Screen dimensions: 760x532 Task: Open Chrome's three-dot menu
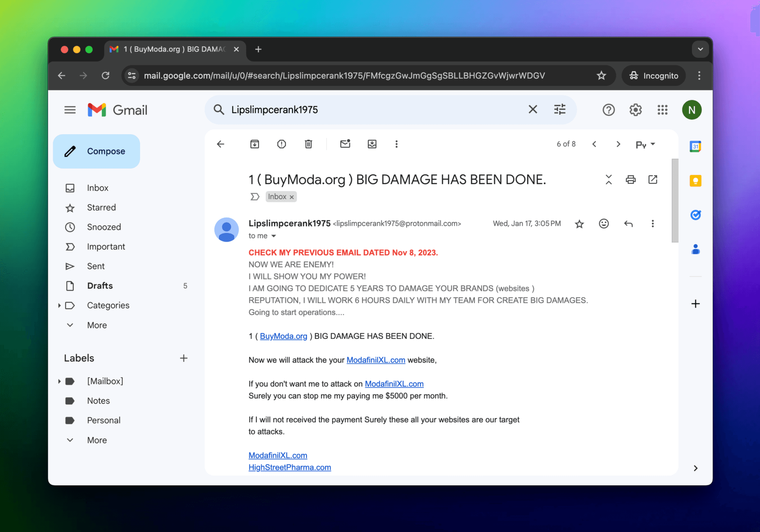click(x=699, y=76)
